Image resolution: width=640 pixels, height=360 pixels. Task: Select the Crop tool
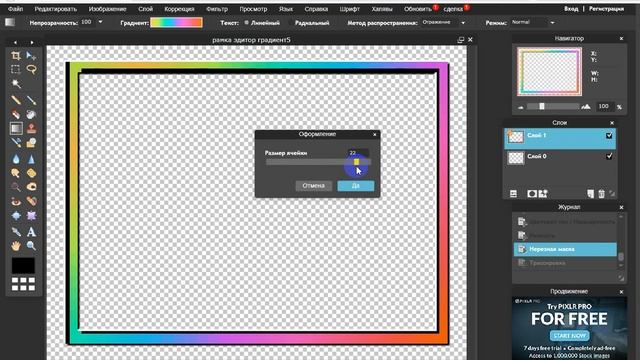pos(16,56)
